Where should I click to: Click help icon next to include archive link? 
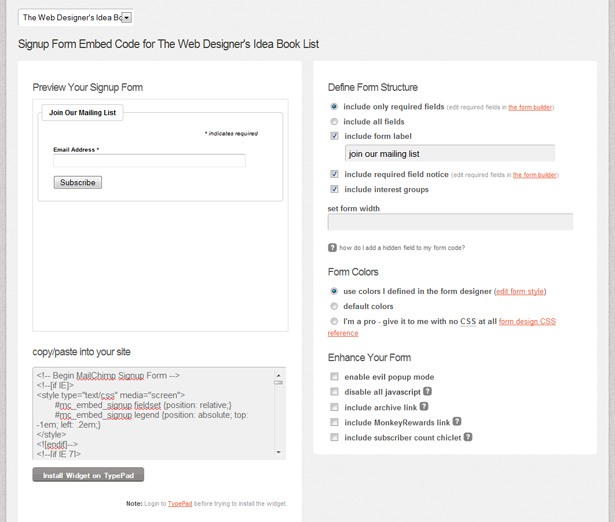pos(424,406)
